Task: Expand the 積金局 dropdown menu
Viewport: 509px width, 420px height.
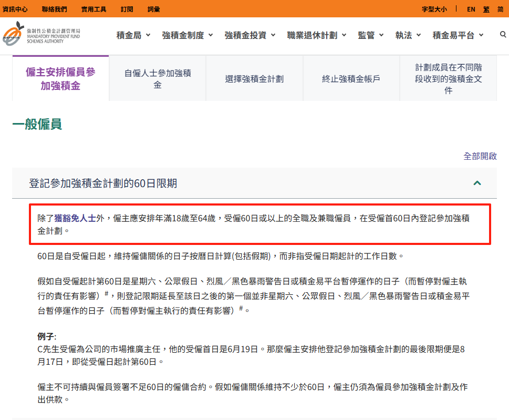Action: point(133,35)
